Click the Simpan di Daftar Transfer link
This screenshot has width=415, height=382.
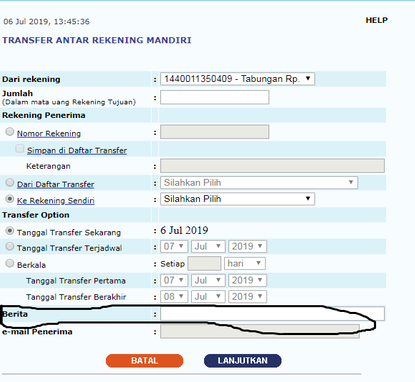click(77, 151)
